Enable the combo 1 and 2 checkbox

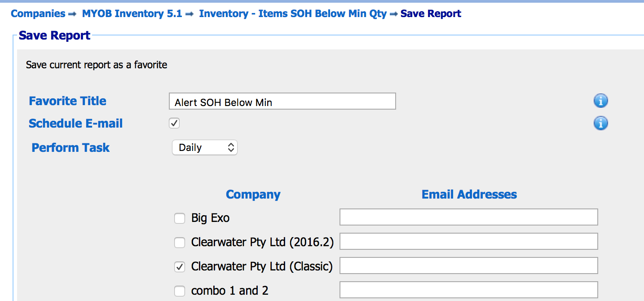coord(180,292)
